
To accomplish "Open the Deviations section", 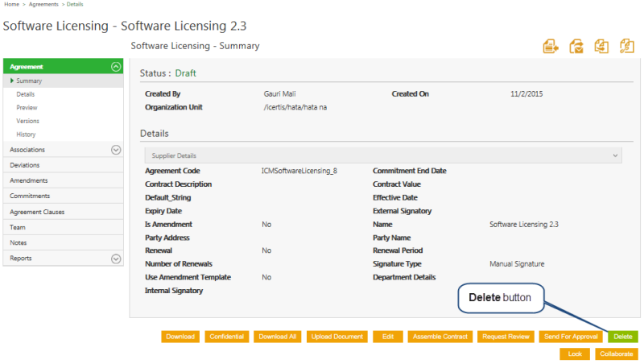I will 64,165.
